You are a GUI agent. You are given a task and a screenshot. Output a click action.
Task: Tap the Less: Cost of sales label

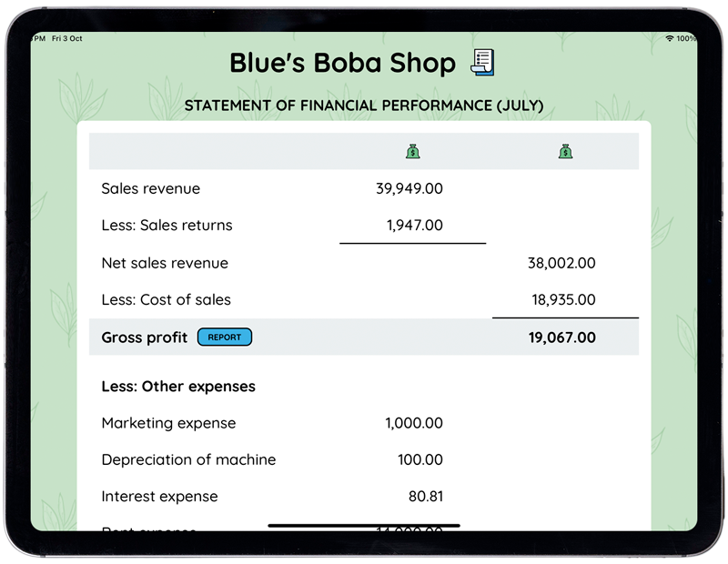pyautogui.click(x=167, y=300)
